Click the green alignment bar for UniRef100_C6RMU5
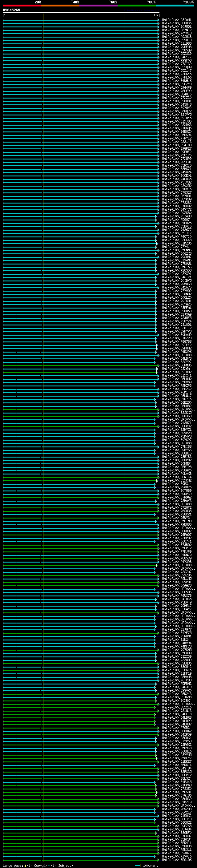The height and width of the screenshot is (868, 197). tap(80, 365)
